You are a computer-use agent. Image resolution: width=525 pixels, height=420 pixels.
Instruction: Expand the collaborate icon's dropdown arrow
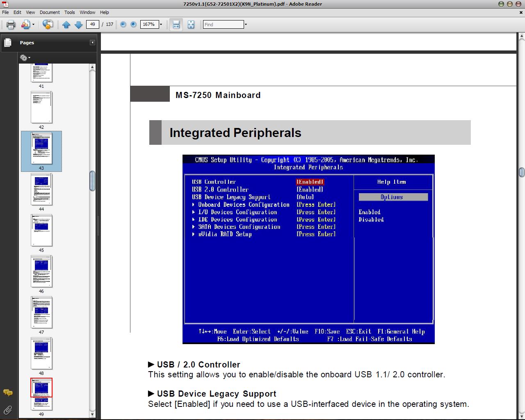[33, 25]
